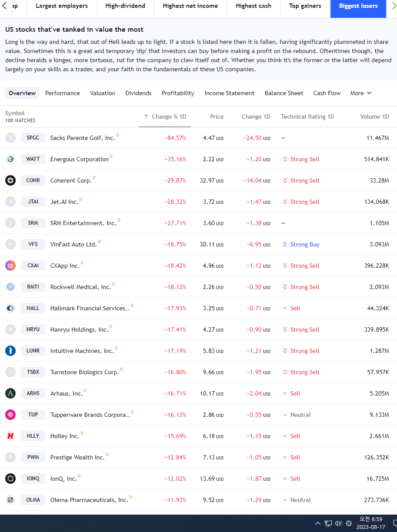397x532 pixels.
Task: Select the Balance Sheet column set
Action: 284,93
